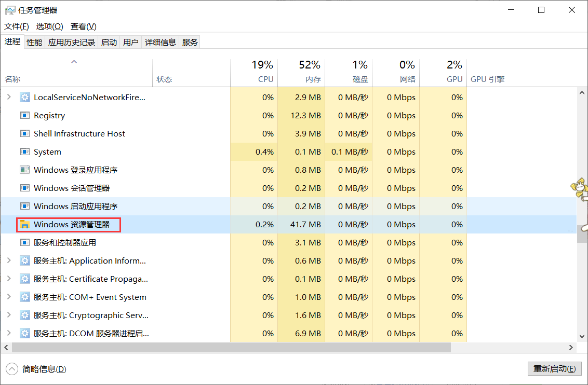Viewport: 588px width, 385px height.
Task: Expand 服务主机: Certificate Propaga... group
Action: [x=9, y=279]
